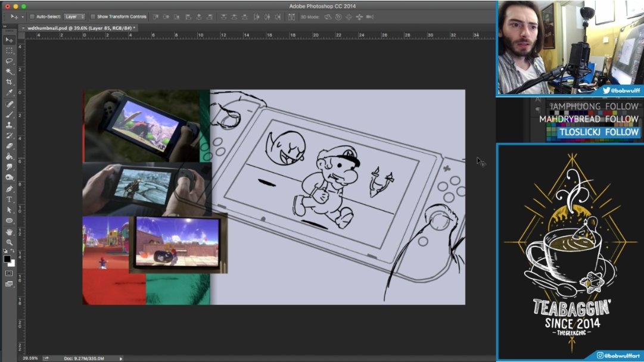This screenshot has height=362, width=644.
Task: Select the Pen tool
Action: [x=9, y=189]
